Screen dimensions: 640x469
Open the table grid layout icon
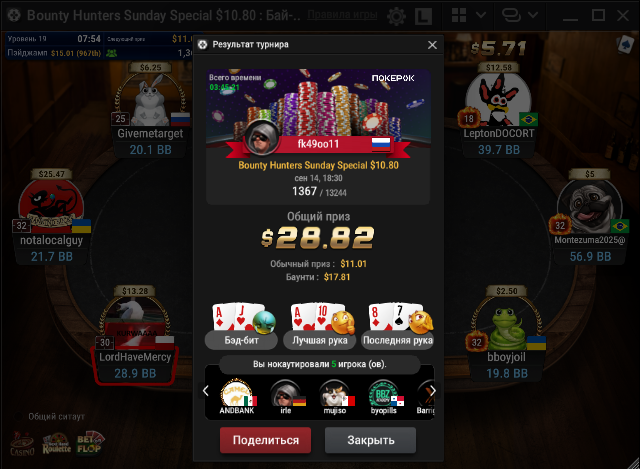pos(459,16)
